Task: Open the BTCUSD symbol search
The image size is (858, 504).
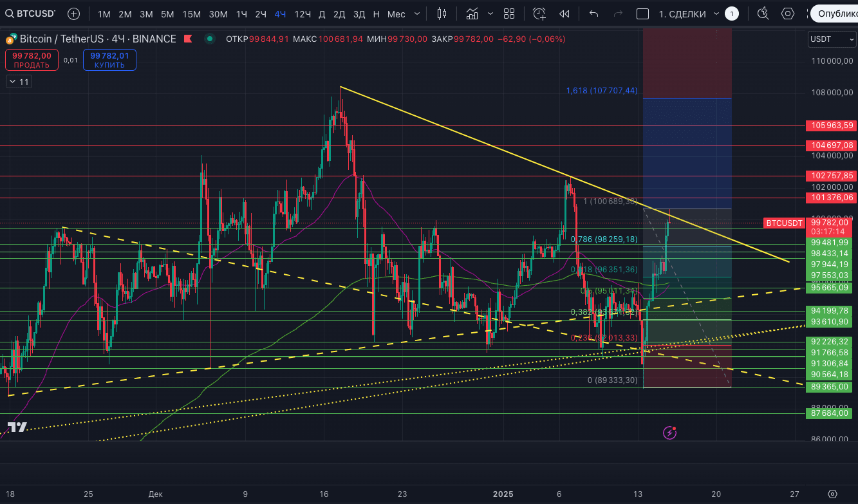Action: point(29,14)
